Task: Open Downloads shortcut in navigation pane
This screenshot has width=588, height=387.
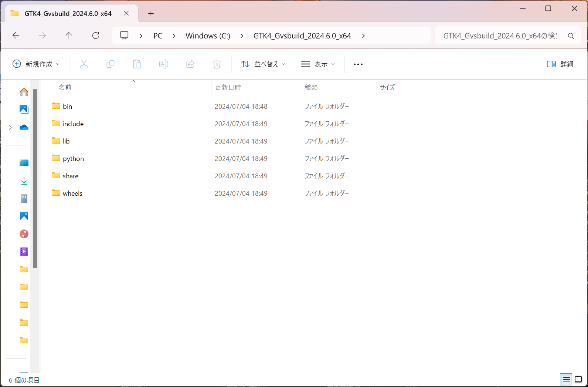Action: [24, 181]
